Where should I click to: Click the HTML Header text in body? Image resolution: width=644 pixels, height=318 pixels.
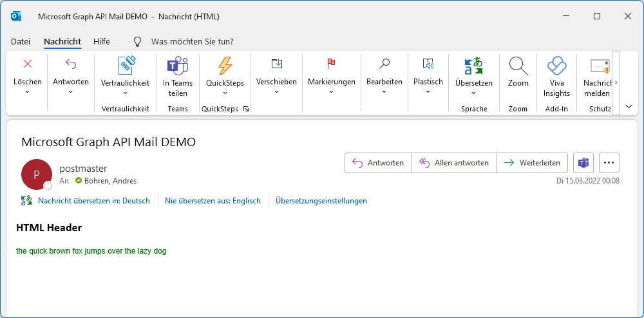tap(49, 228)
